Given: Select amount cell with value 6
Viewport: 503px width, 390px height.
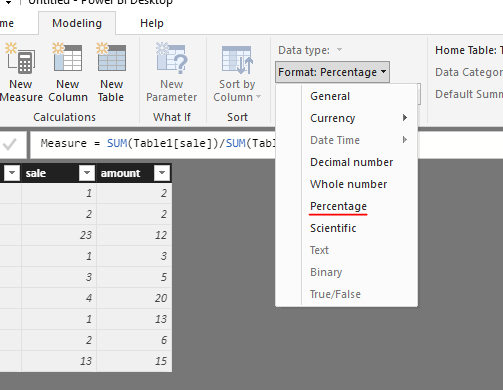Looking at the screenshot, I should 134,340.
